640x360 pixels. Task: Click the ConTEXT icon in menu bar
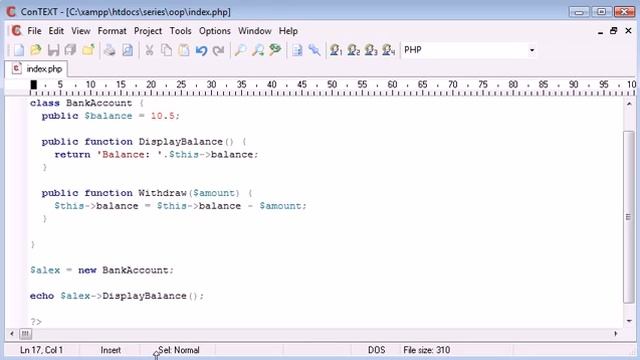16,31
